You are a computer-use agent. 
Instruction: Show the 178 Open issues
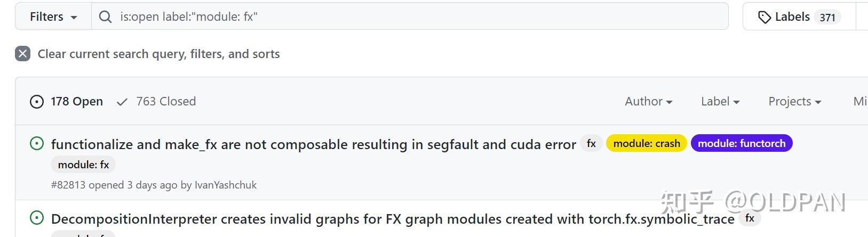(x=76, y=101)
